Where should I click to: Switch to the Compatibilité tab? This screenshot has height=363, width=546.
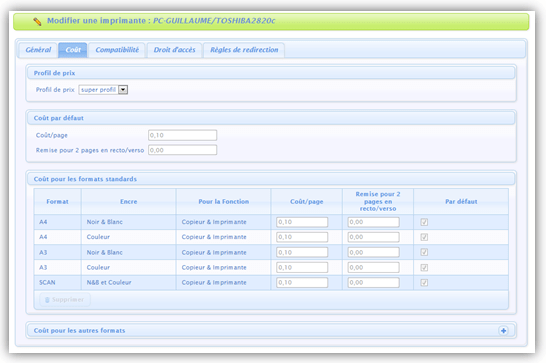pos(117,50)
